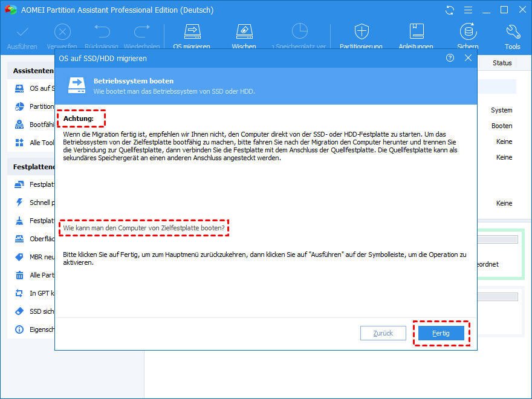Click the Fertig button
532x399 pixels.
click(441, 333)
